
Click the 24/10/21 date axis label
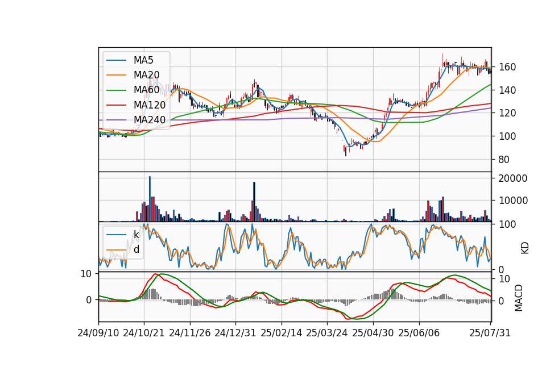144,333
